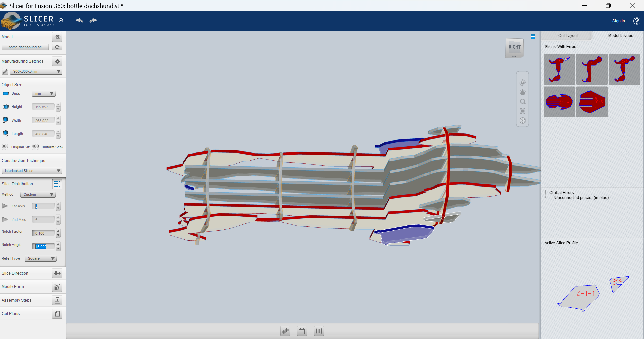The height and width of the screenshot is (339, 644).
Task: Select the pan hand tool
Action: tap(523, 92)
